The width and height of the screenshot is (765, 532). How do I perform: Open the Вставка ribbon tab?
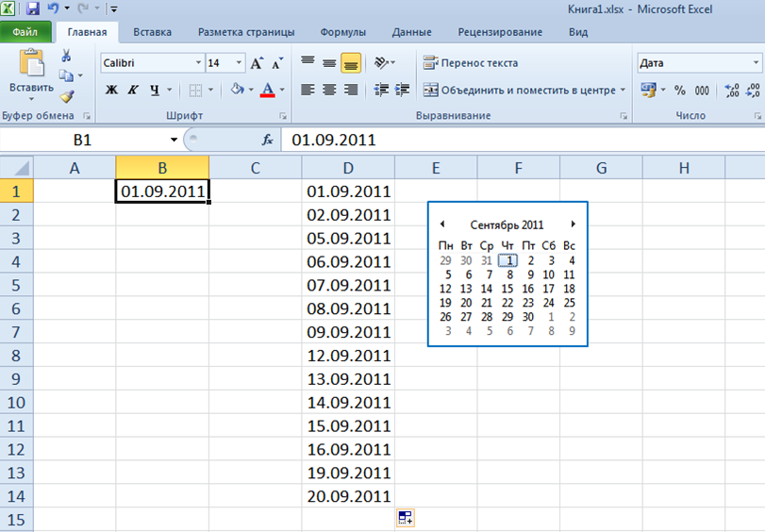point(152,32)
